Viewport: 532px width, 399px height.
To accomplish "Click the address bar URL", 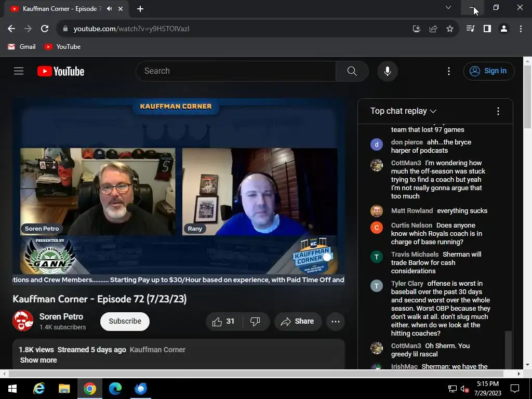I will [131, 29].
